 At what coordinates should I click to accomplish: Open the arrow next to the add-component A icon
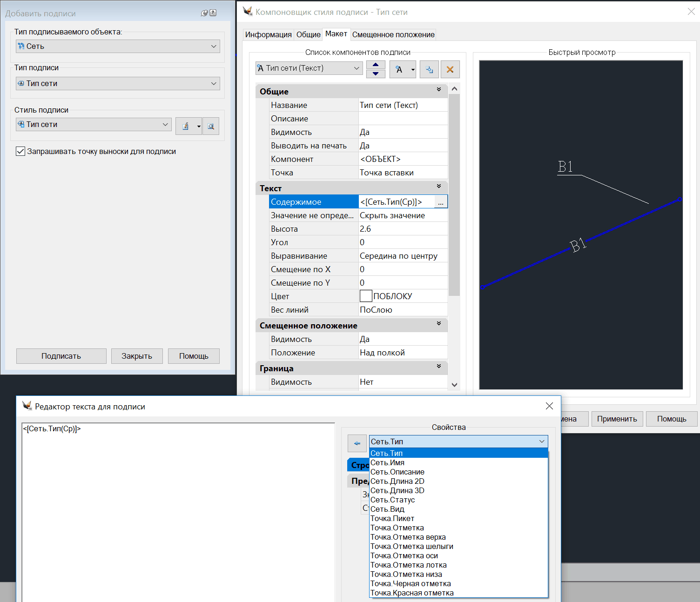click(412, 69)
